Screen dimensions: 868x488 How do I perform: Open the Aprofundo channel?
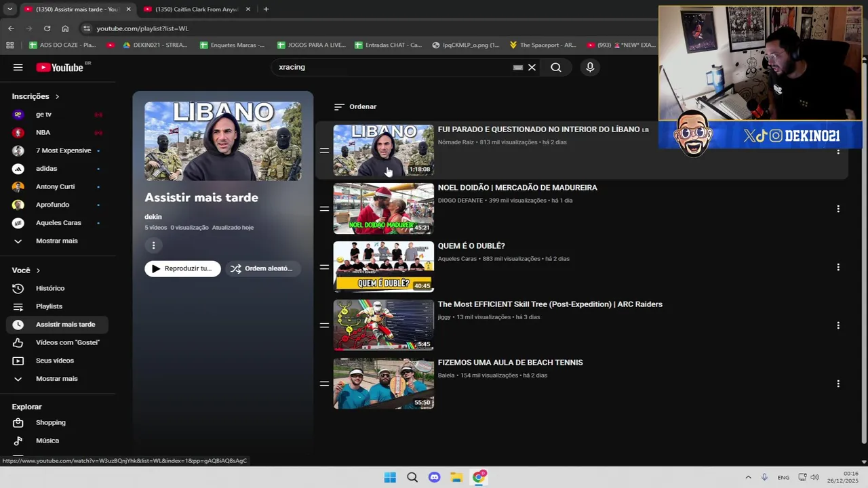click(x=57, y=205)
